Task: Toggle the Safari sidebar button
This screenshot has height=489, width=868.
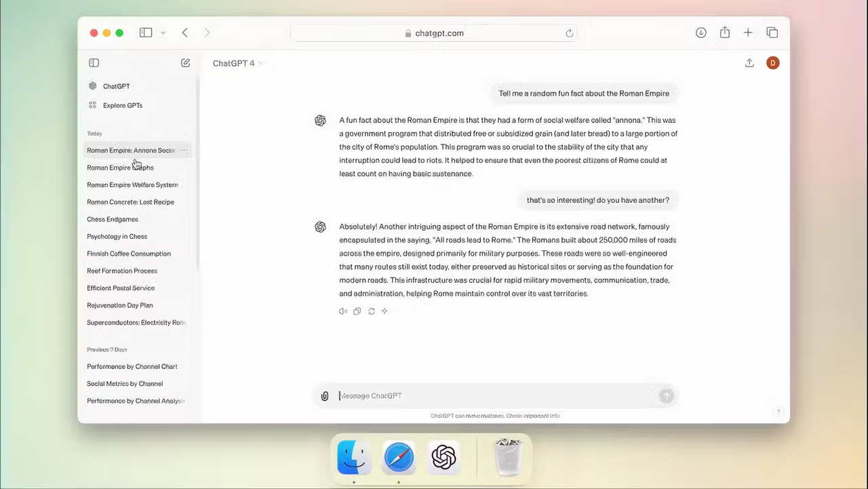Action: point(146,33)
